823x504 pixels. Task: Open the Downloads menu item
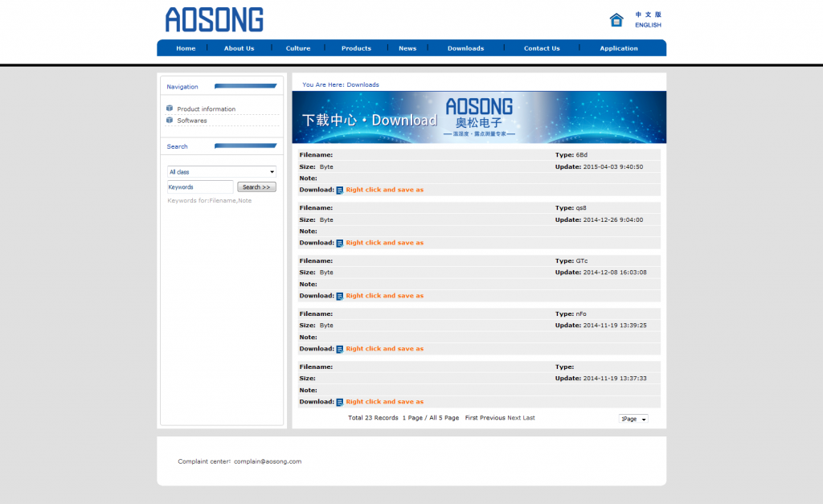pyautogui.click(x=465, y=48)
